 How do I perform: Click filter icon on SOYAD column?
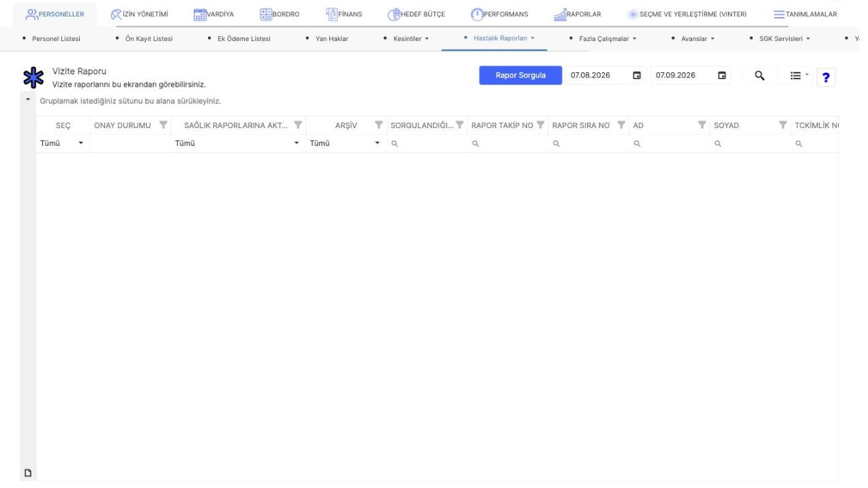(783, 125)
